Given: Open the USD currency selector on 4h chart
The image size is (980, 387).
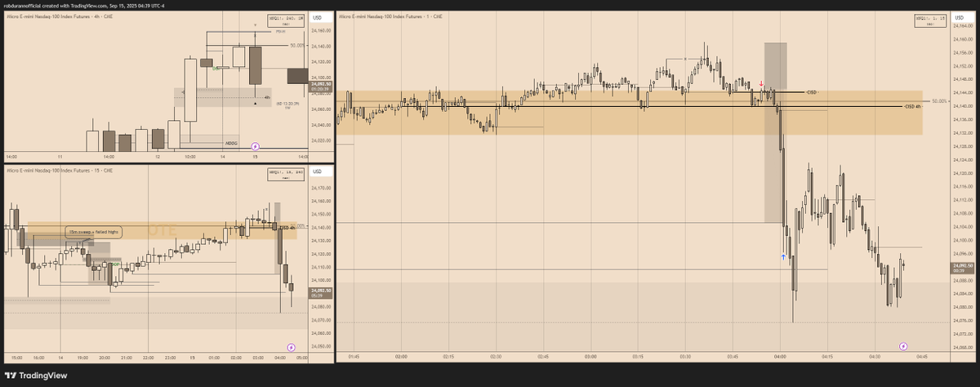Looking at the screenshot, I should (319, 17).
